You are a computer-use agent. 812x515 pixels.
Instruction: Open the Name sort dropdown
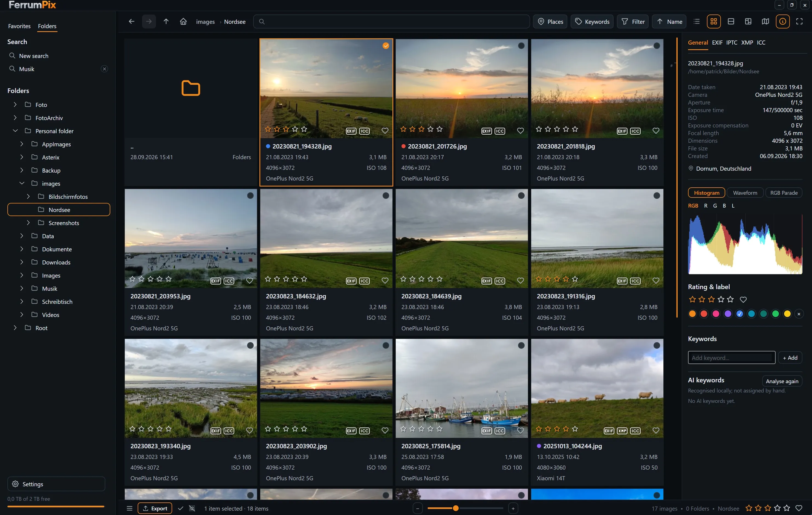tap(669, 22)
